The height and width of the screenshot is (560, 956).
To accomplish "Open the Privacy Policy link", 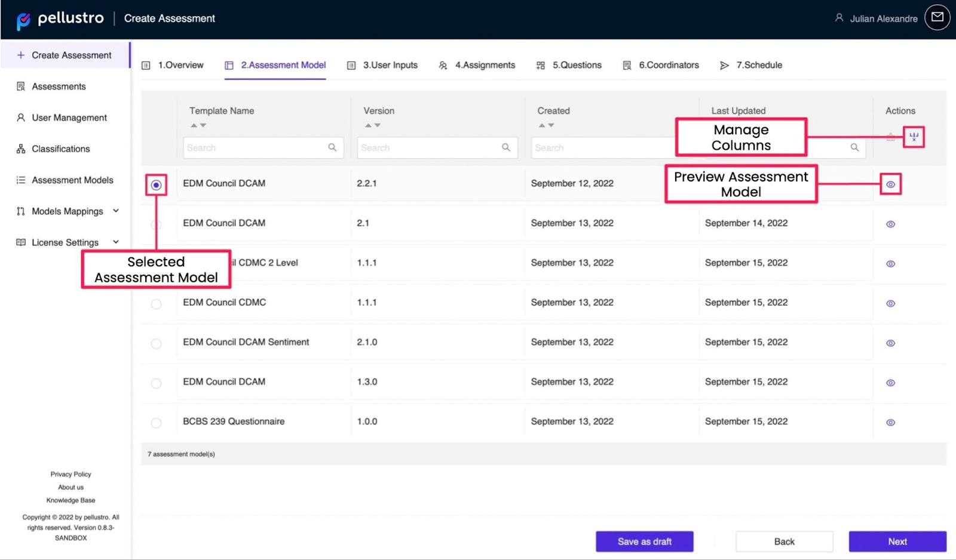I will point(71,474).
